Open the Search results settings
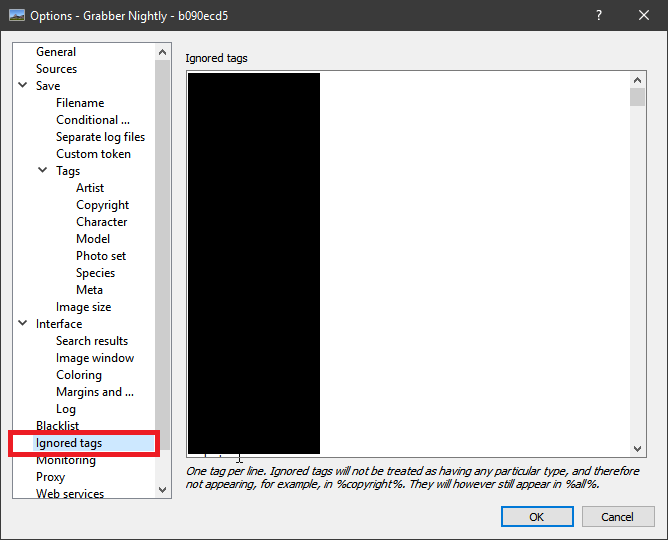668x540 pixels. pyautogui.click(x=92, y=342)
